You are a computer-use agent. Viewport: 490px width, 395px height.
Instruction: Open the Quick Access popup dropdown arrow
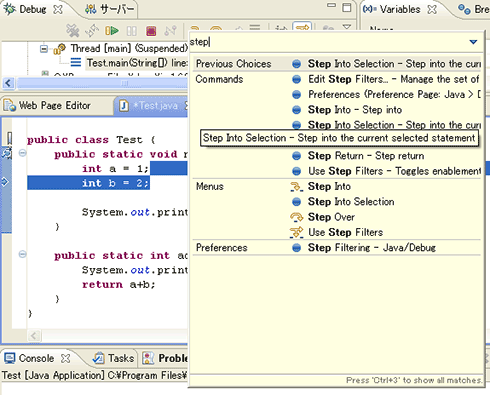click(x=473, y=42)
